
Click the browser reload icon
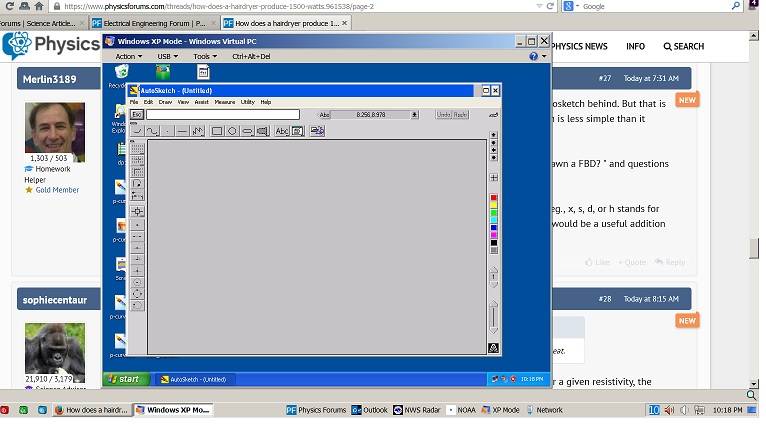click(x=9, y=6)
